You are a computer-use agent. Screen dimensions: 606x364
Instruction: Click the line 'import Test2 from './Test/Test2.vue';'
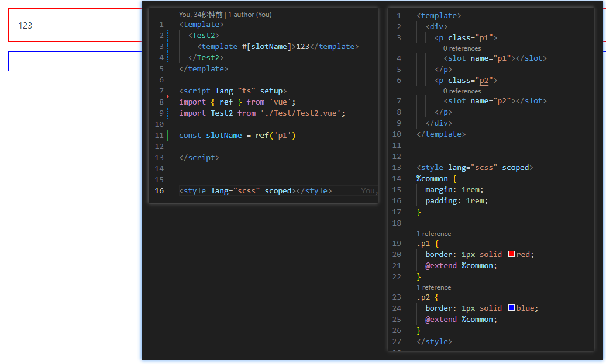coord(262,113)
